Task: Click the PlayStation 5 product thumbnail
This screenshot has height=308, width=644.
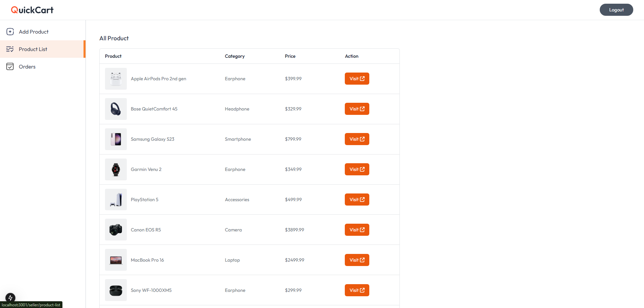Action: [x=116, y=200]
